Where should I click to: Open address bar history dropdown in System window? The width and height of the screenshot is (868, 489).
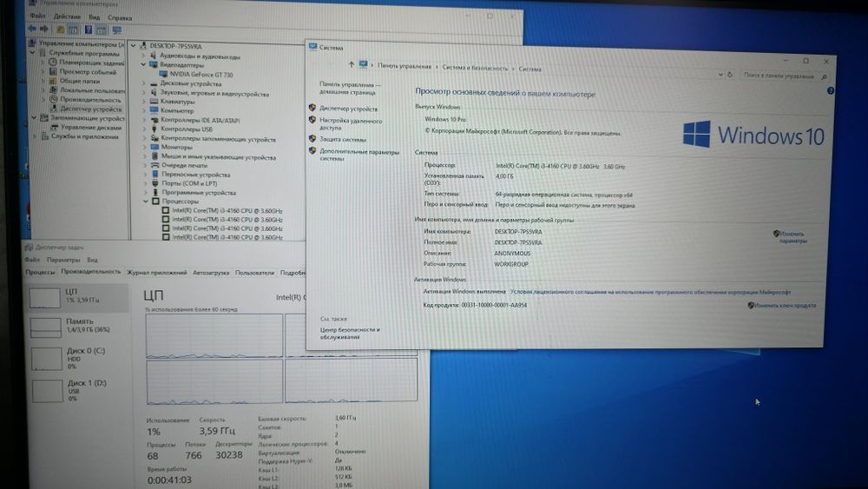tap(720, 74)
